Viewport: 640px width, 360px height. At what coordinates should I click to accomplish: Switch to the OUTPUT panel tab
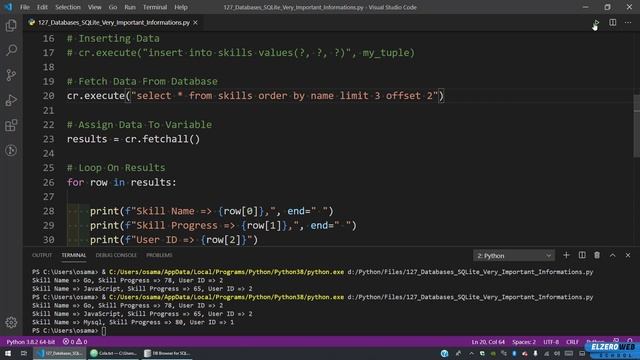coord(42,255)
